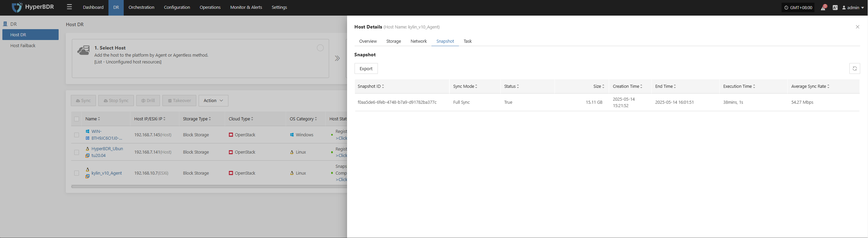868x238 pixels.
Task: Close the Host Details panel
Action: (x=857, y=27)
